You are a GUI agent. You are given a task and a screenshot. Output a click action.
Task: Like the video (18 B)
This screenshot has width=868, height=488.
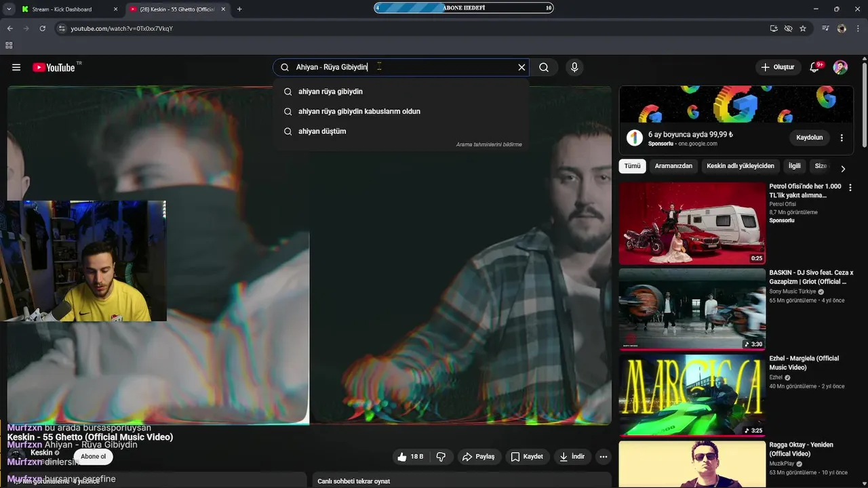411,457
